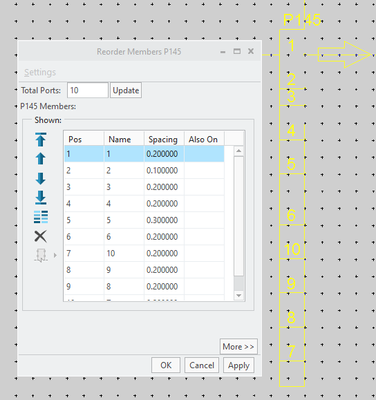Confirm changes with OK button
The image size is (376, 400).
(x=166, y=365)
